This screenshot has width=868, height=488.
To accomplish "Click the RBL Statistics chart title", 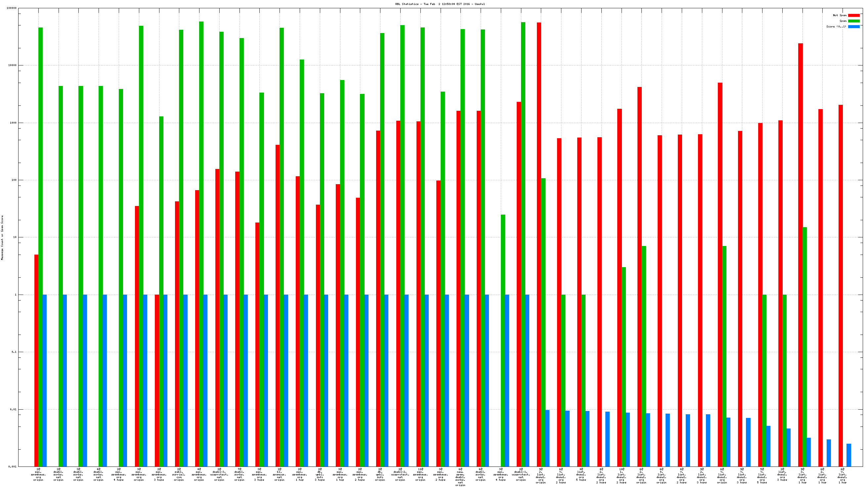I will point(440,4).
